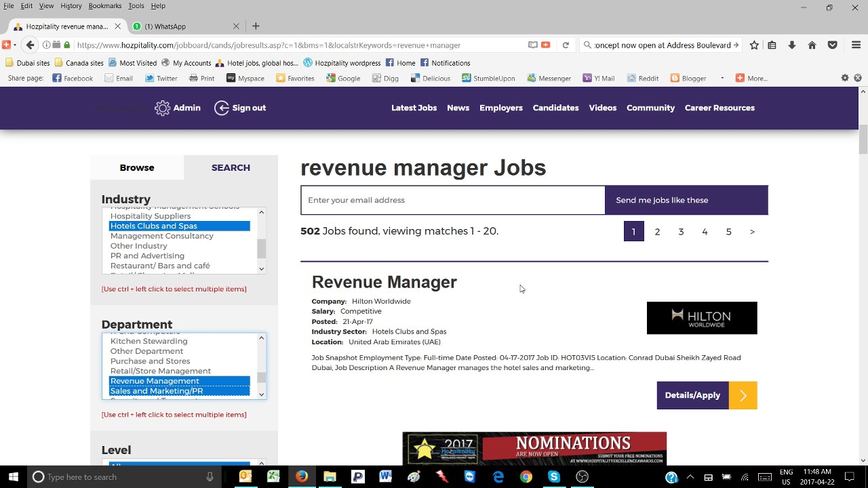Image resolution: width=868 pixels, height=488 pixels.
Task: Open Microsoft Edge from the taskbar
Action: point(498,476)
